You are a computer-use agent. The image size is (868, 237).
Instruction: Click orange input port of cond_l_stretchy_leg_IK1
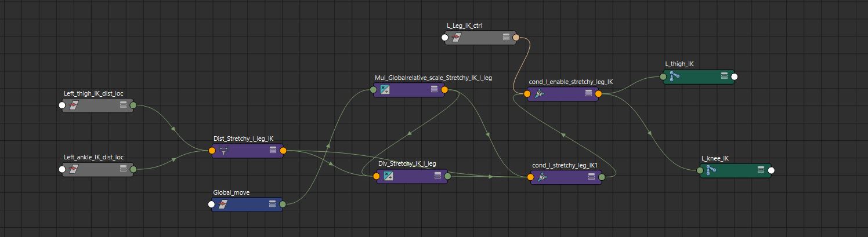[531, 177]
